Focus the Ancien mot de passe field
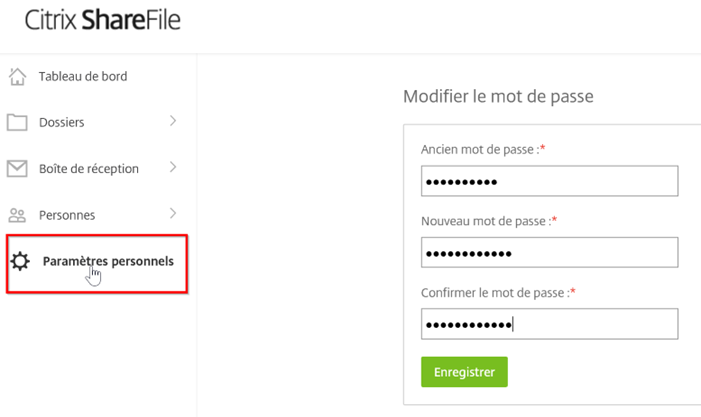The width and height of the screenshot is (701, 417). [549, 181]
